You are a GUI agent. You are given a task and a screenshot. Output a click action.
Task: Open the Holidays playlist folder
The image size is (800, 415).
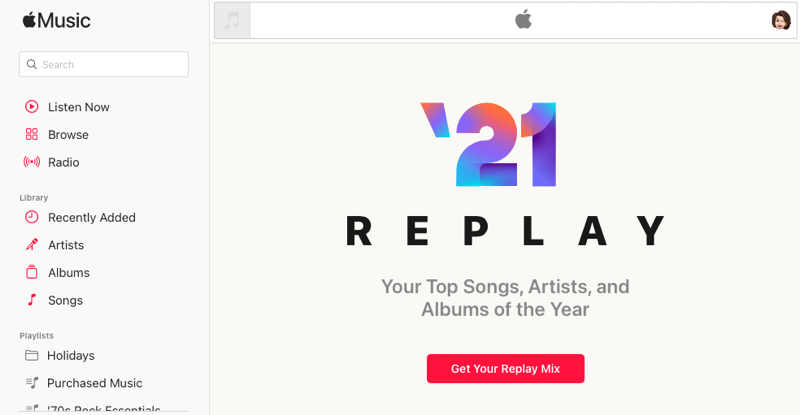pyautogui.click(x=70, y=355)
